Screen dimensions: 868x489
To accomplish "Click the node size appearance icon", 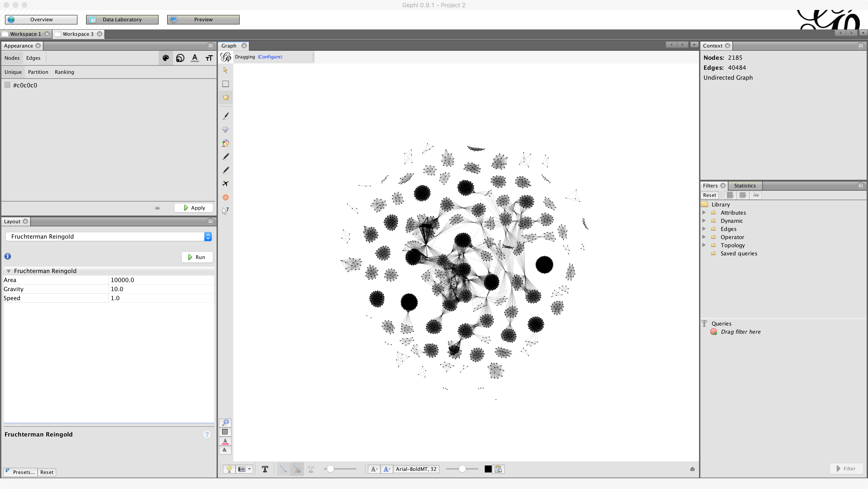I will coord(180,58).
